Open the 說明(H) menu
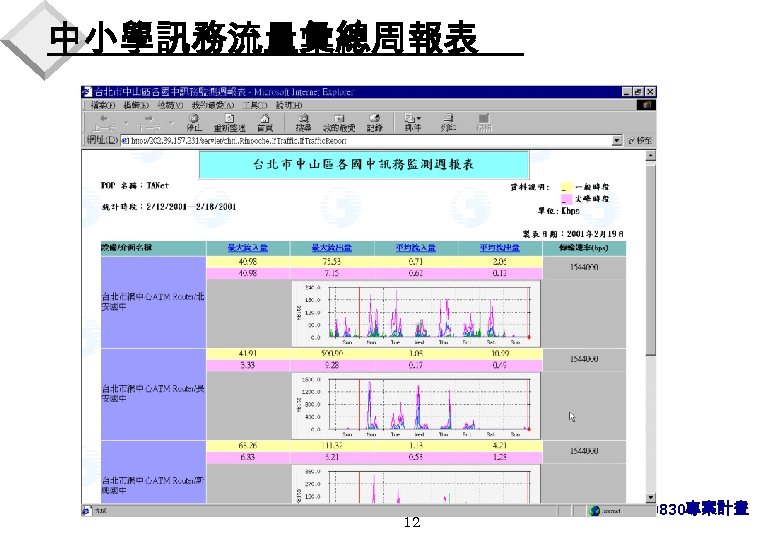Image resolution: width=780 pixels, height=540 pixels. click(289, 105)
